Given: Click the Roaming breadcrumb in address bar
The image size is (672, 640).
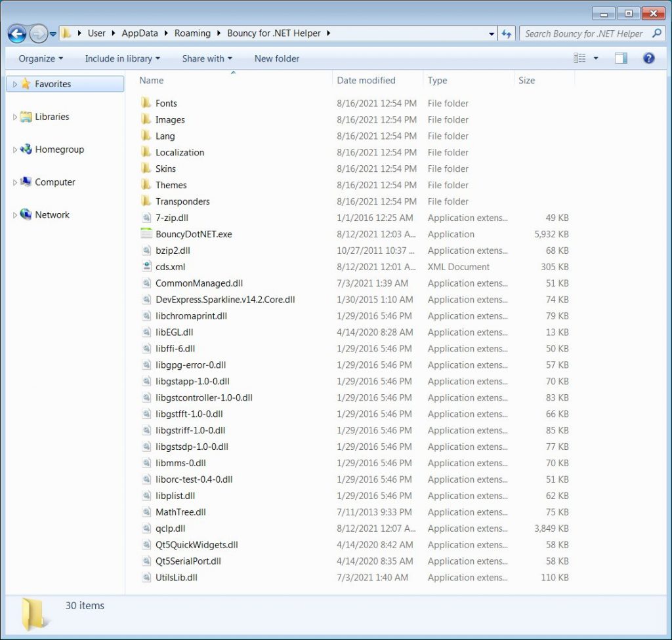Looking at the screenshot, I should click(192, 33).
